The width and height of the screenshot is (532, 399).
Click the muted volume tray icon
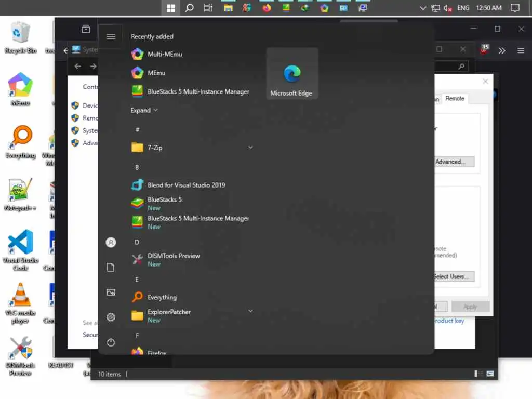click(447, 8)
